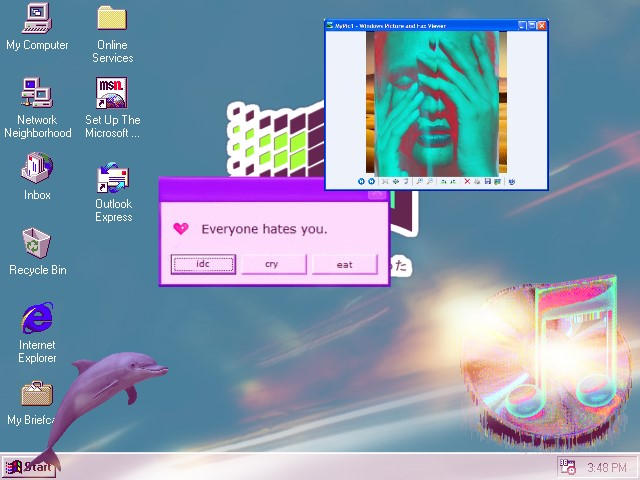Launch Internet Explorer from the desktop

37,333
